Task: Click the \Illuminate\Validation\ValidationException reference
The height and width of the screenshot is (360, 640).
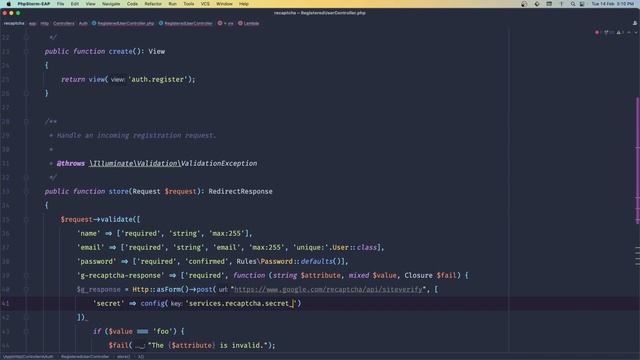Action: [x=173, y=163]
